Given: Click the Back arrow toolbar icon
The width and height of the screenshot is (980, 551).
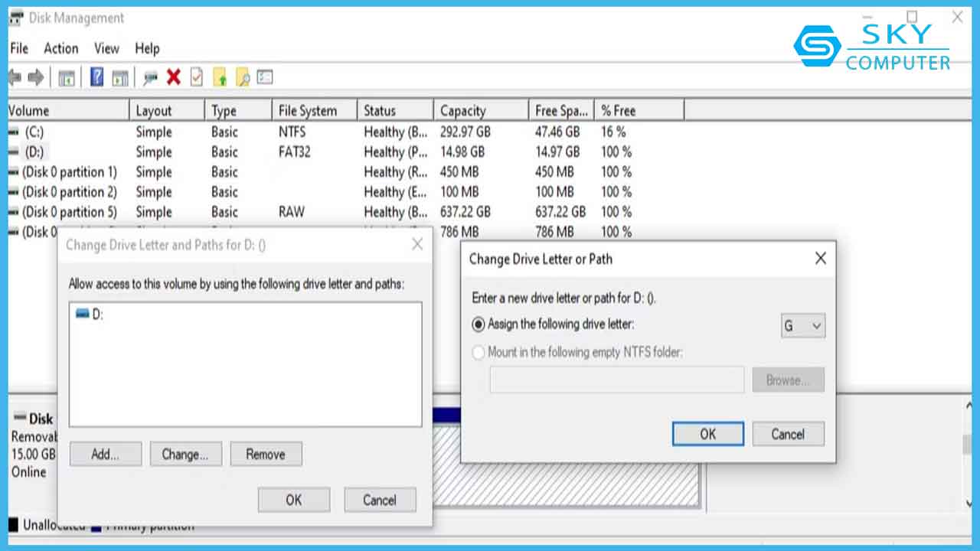Looking at the screenshot, I should [14, 77].
